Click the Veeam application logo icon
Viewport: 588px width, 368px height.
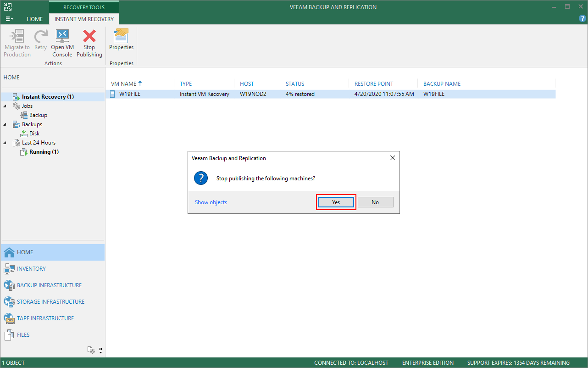coord(8,7)
